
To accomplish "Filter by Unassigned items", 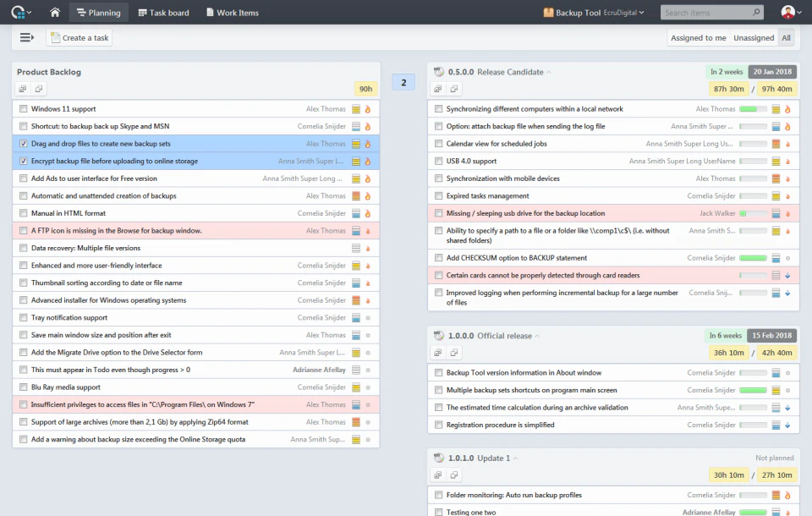I will point(754,38).
